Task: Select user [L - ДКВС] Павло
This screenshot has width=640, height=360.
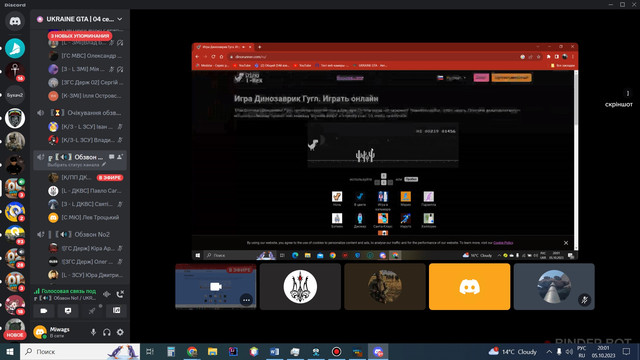Action: click(86, 191)
